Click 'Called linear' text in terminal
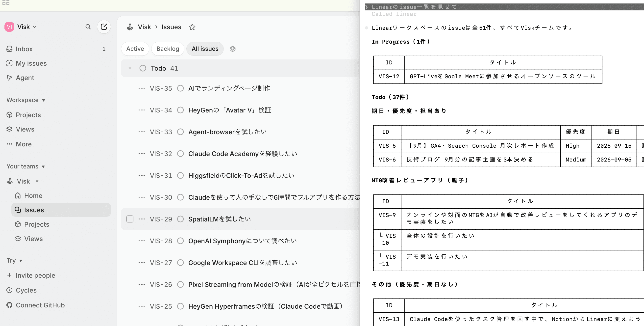Viewport: 644px width, 326px height. [394, 14]
